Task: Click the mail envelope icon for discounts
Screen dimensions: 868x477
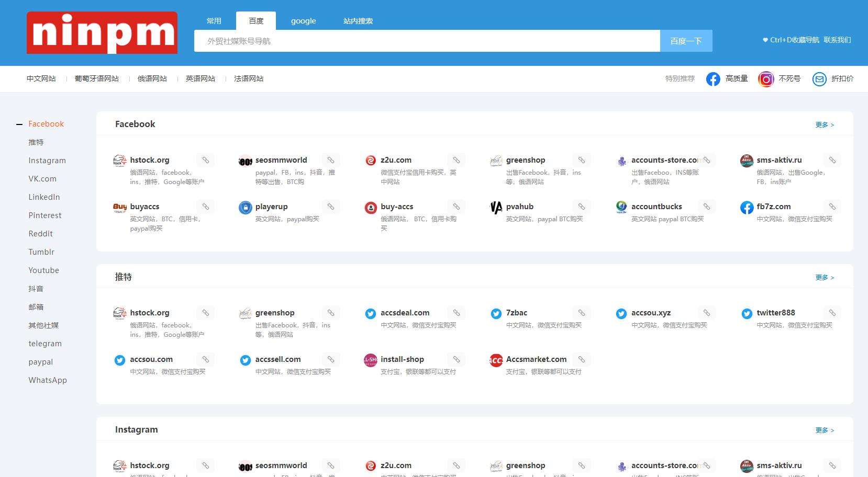Action: (x=819, y=79)
